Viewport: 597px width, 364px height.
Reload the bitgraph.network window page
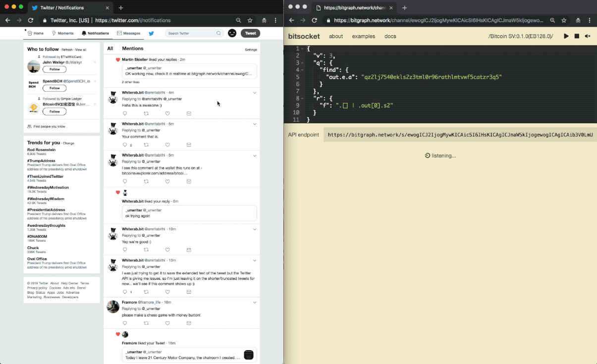[x=314, y=20]
